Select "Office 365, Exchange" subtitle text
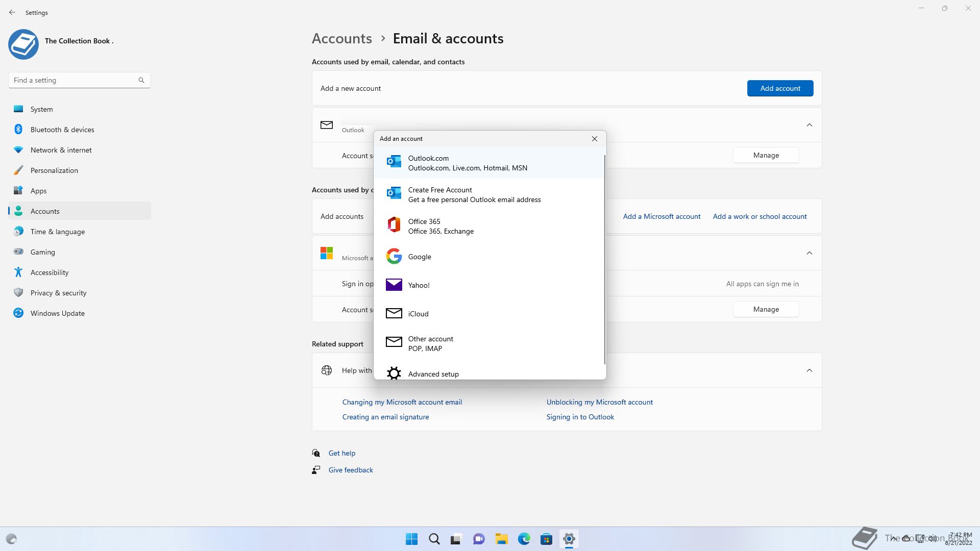This screenshot has height=551, width=980. click(x=440, y=231)
